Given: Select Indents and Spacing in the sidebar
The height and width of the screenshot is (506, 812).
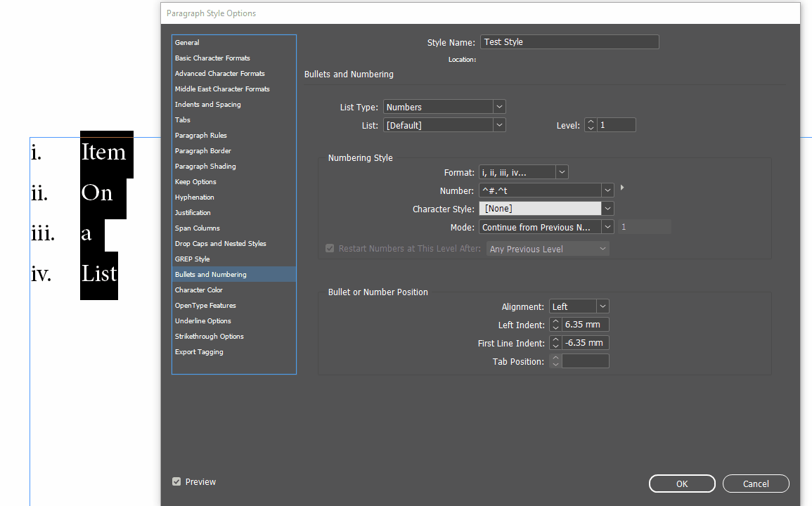Looking at the screenshot, I should click(x=207, y=104).
